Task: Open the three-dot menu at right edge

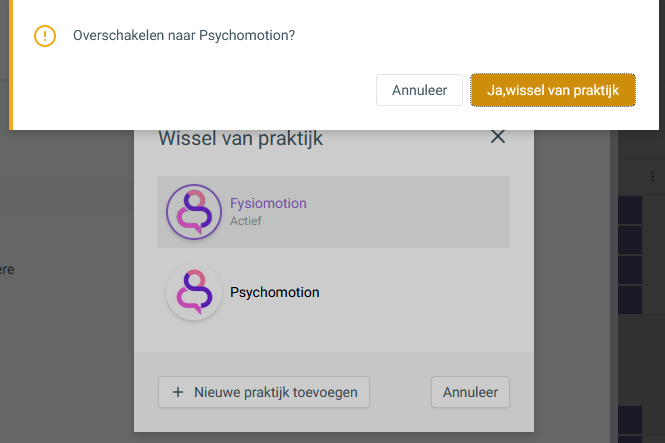Action: (652, 176)
